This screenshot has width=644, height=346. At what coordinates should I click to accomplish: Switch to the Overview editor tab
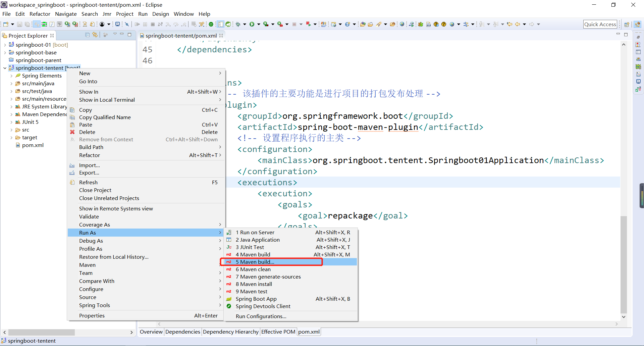[151, 332]
